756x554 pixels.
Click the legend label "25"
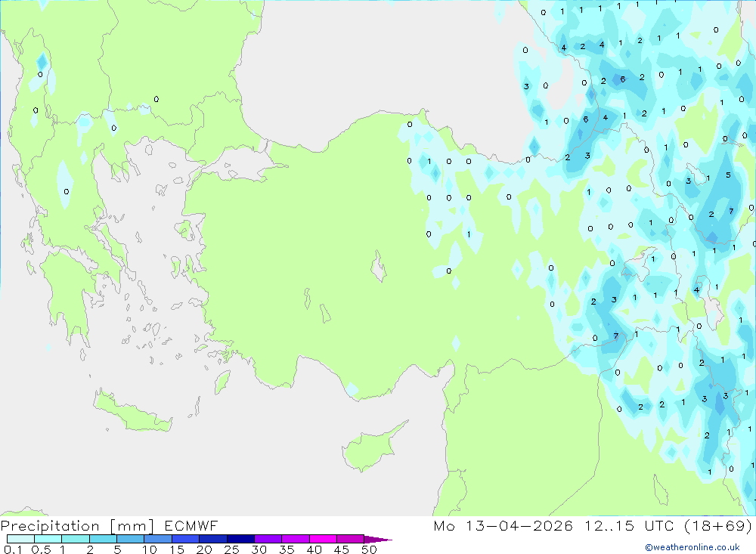pos(231,549)
